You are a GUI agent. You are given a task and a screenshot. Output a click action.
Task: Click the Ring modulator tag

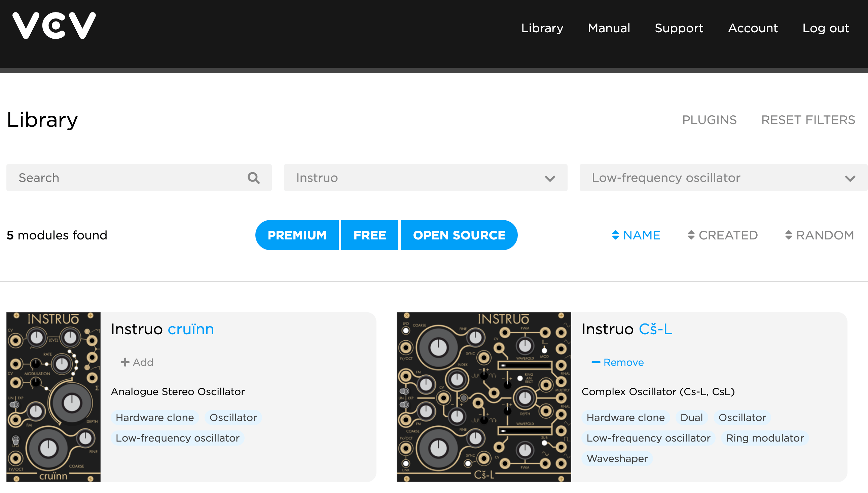click(x=765, y=438)
